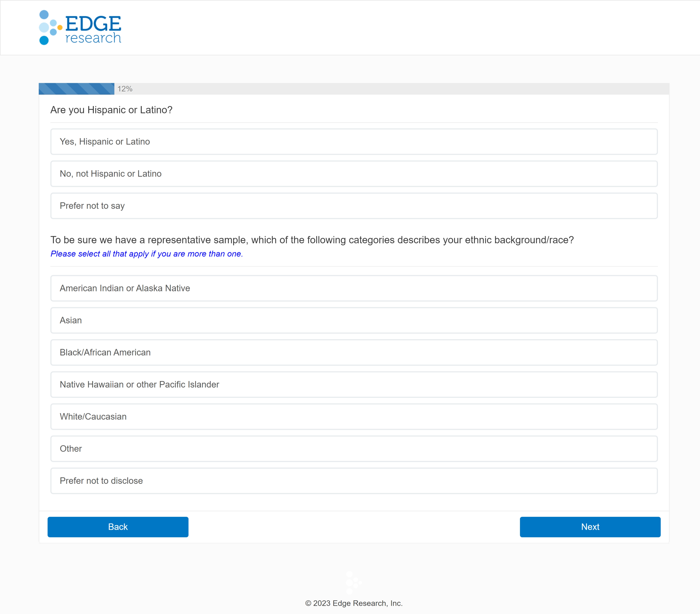
Task: Click the 2023 Edge Research copyright text
Action: click(x=354, y=603)
